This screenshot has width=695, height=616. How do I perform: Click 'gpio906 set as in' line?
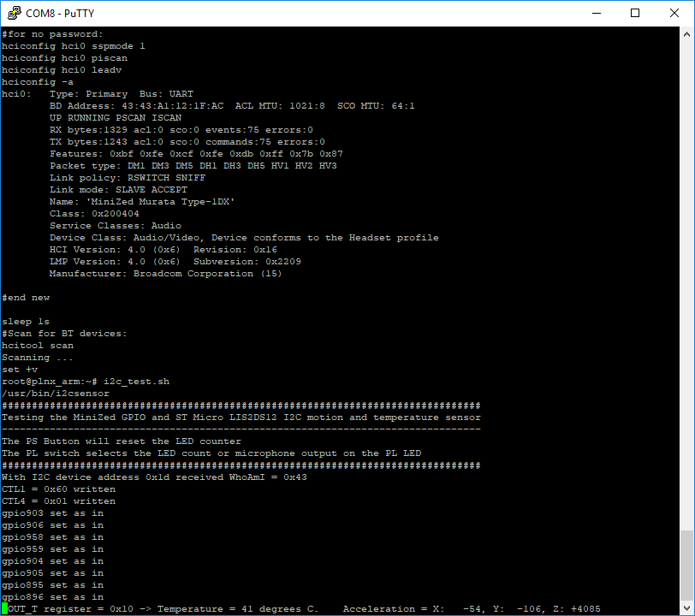52,524
